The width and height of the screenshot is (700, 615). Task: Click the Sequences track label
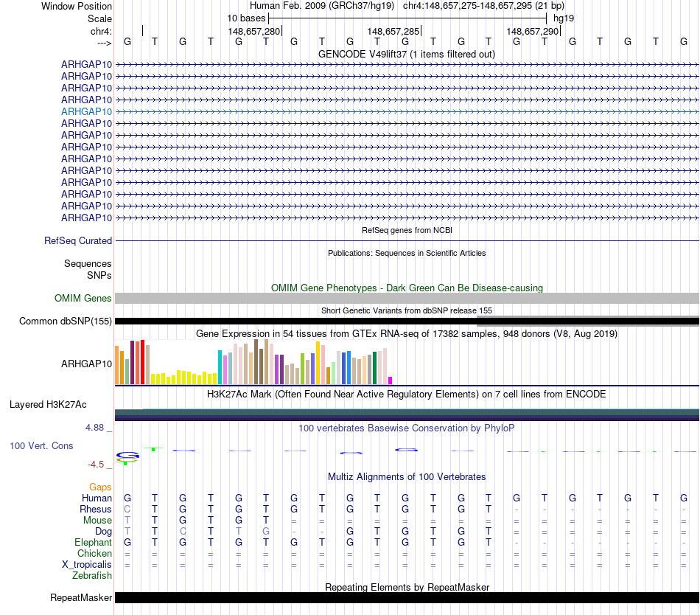[88, 263]
